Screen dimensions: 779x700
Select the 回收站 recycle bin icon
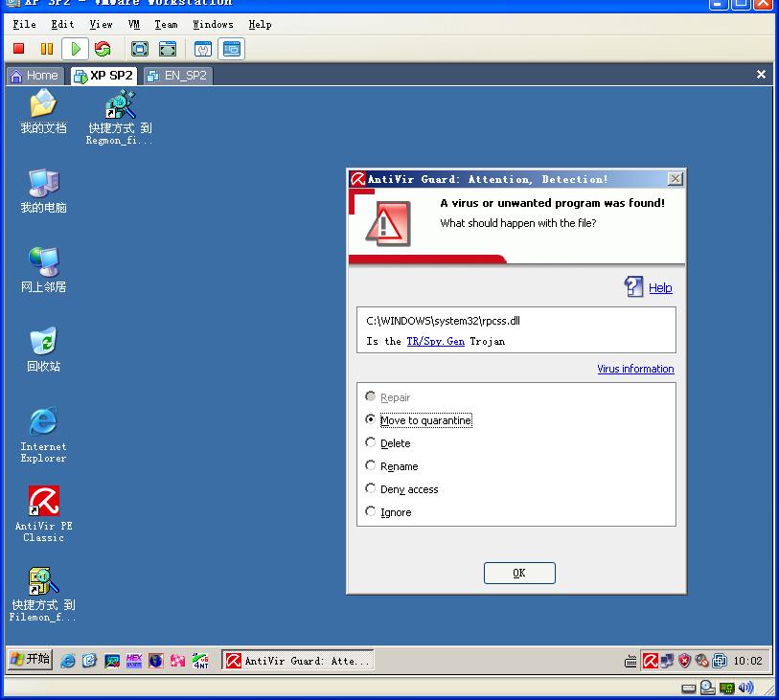(x=43, y=350)
